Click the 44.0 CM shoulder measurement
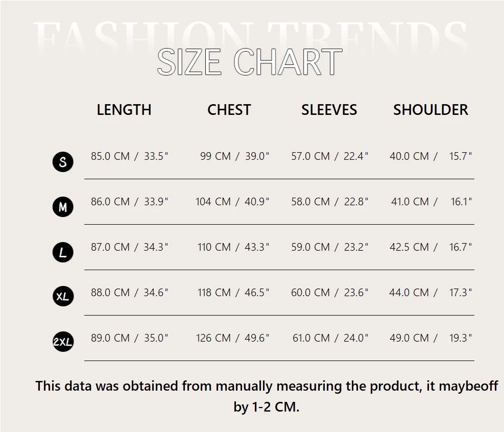The width and height of the screenshot is (504, 432). (x=409, y=293)
